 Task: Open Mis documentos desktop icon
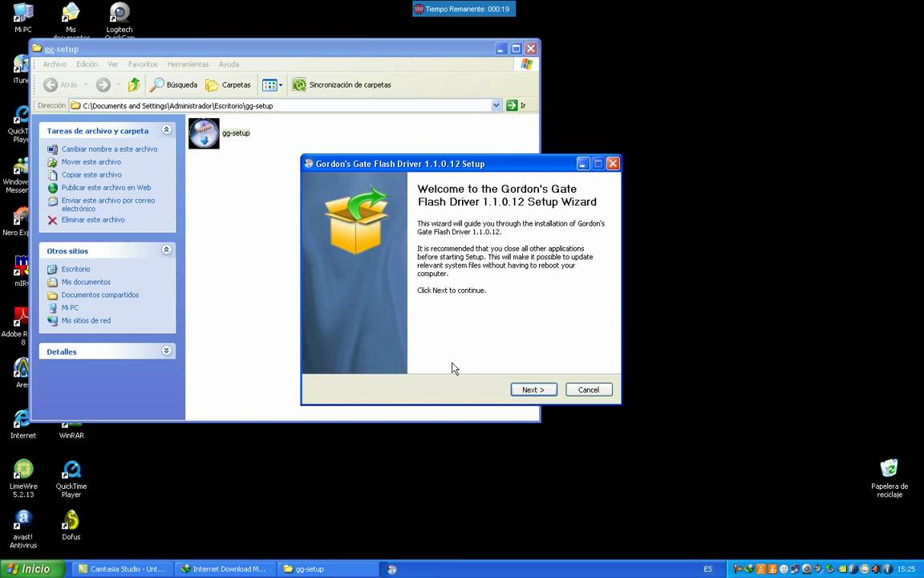coord(71,19)
